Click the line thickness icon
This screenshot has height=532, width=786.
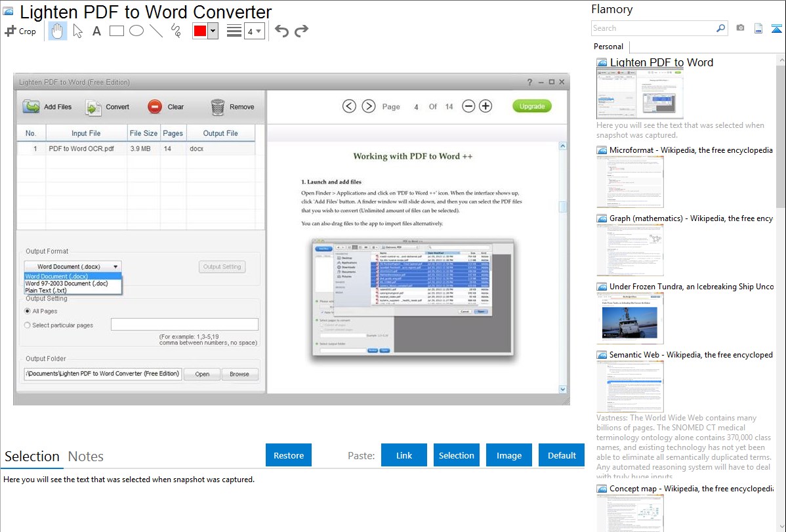[x=234, y=31]
